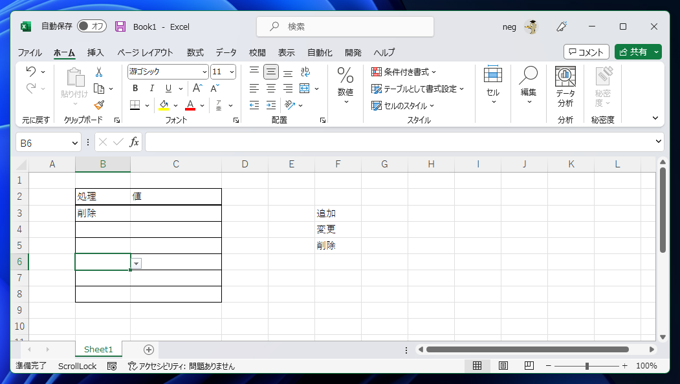Image resolution: width=680 pixels, height=384 pixels.
Task: Open the font size dropdown
Action: [232, 72]
